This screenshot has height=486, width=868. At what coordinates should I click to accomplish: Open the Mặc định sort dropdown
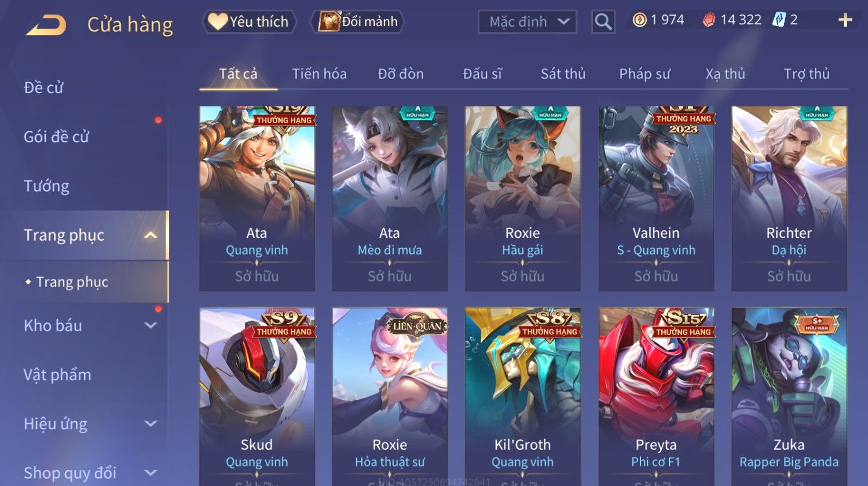pos(528,22)
